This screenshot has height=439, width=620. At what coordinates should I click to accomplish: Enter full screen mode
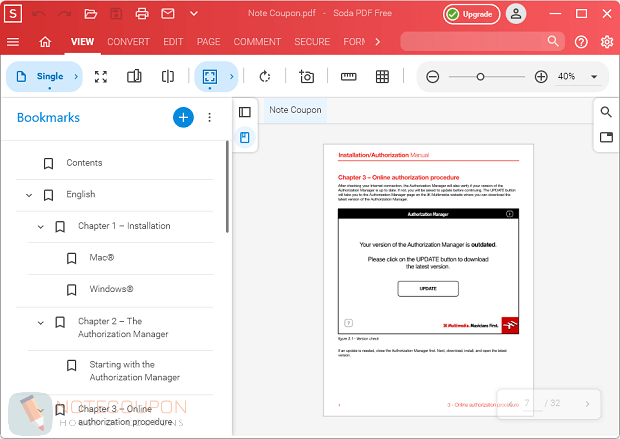pos(101,76)
